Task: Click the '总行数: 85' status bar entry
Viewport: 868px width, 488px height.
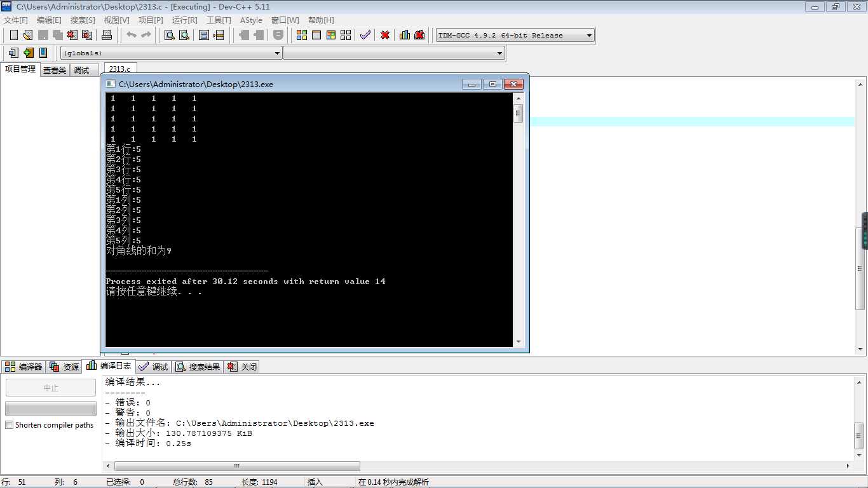Action: [193, 482]
